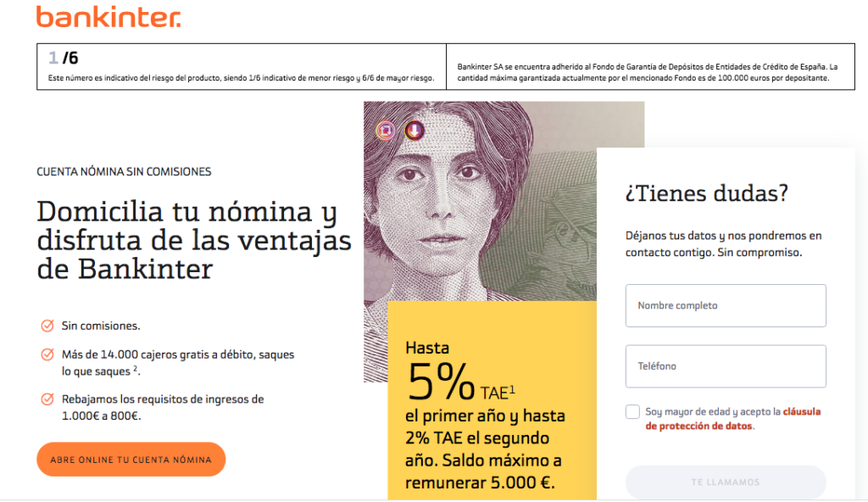Accept the data protection clause checkbox

(x=632, y=411)
